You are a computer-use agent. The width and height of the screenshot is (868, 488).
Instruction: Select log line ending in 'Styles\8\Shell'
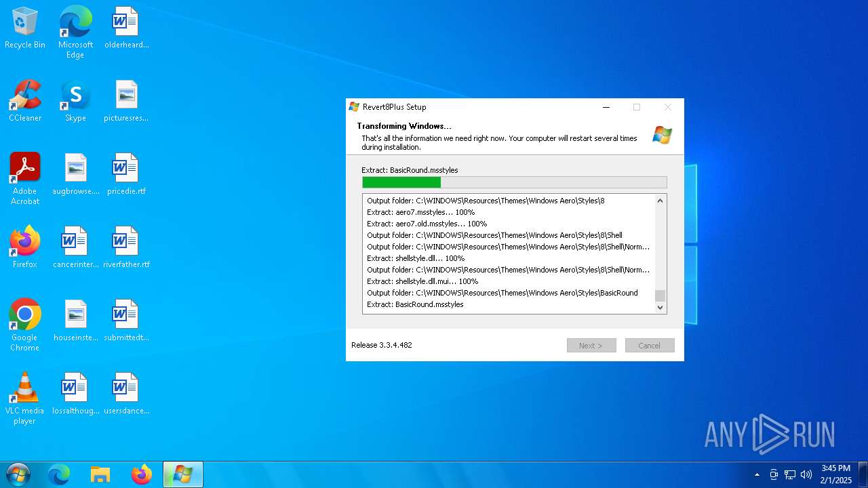tap(495, 235)
